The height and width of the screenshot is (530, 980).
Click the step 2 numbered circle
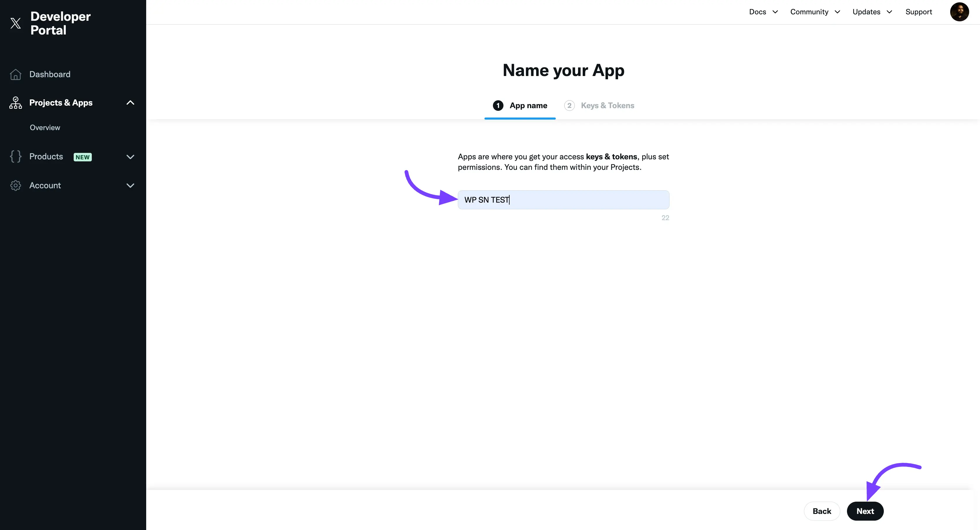coord(569,106)
